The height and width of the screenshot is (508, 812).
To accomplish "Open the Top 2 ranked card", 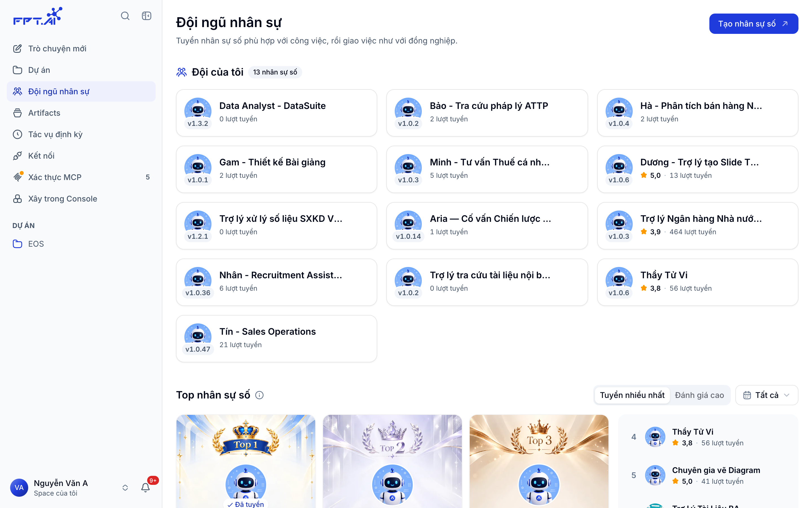I will (x=392, y=461).
